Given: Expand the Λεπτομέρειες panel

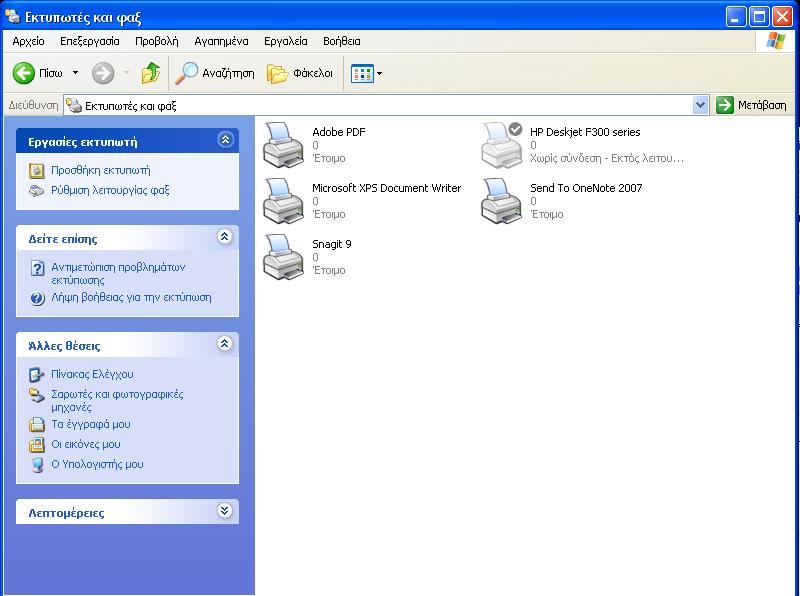Looking at the screenshot, I should [224, 510].
